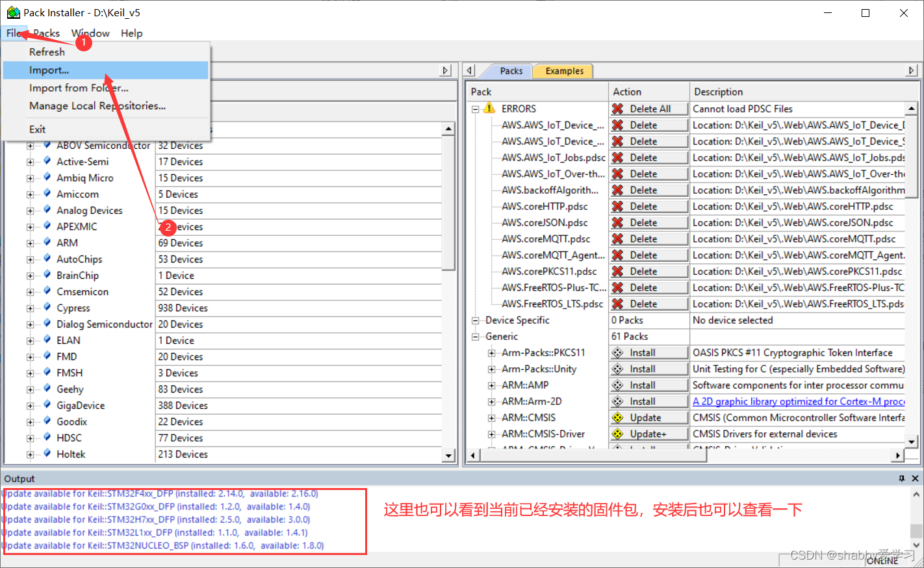Collapse the ERRORS tree node
Screen dimensions: 924x568
(476, 109)
